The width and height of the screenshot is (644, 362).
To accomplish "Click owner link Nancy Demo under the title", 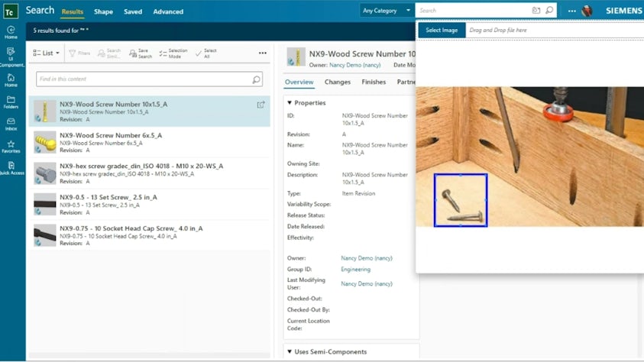I will pos(355,65).
